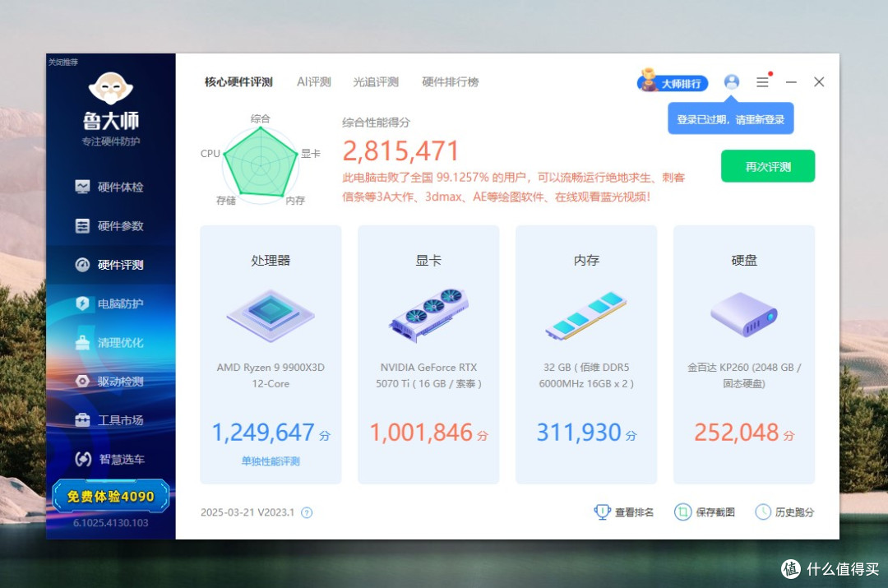Minimize the 鲁大师 window

coord(791,82)
